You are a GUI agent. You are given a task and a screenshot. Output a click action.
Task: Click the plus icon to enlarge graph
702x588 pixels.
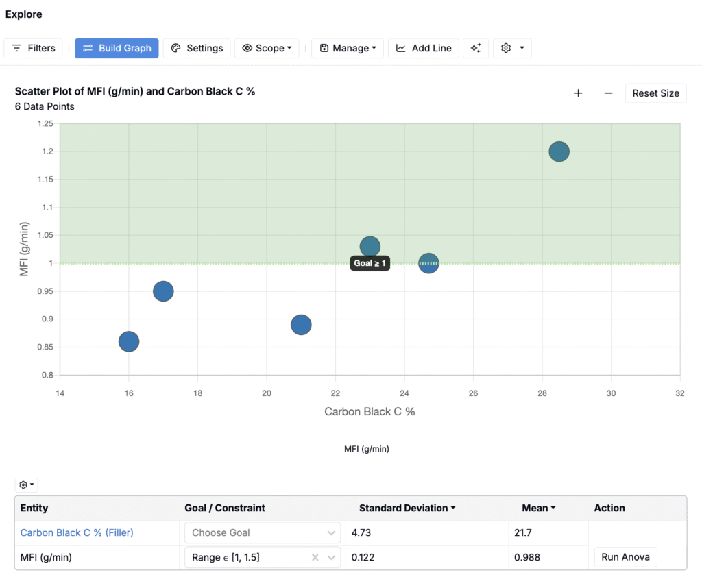578,93
